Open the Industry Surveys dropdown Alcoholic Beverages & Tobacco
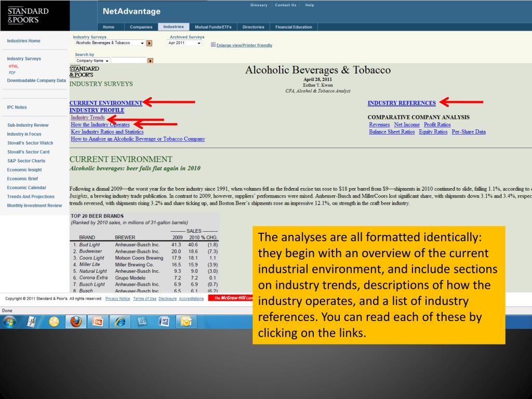Viewport: 532px width, 399px height. [x=110, y=43]
